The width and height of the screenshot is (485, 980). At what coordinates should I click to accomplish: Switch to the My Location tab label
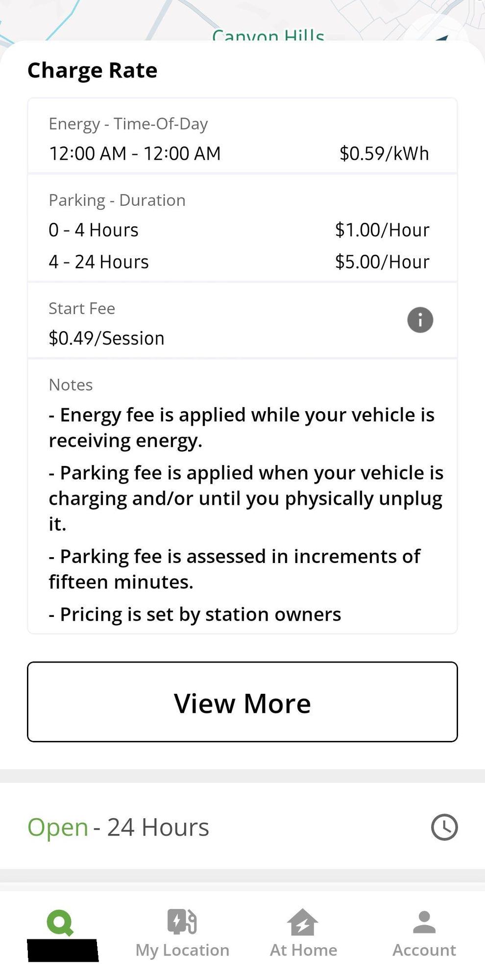[182, 950]
